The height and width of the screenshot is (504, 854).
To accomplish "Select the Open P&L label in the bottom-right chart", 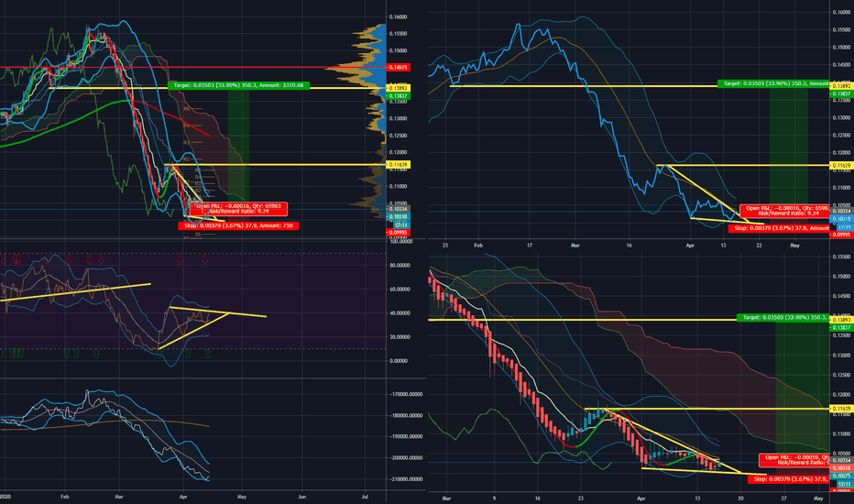I will [794, 460].
